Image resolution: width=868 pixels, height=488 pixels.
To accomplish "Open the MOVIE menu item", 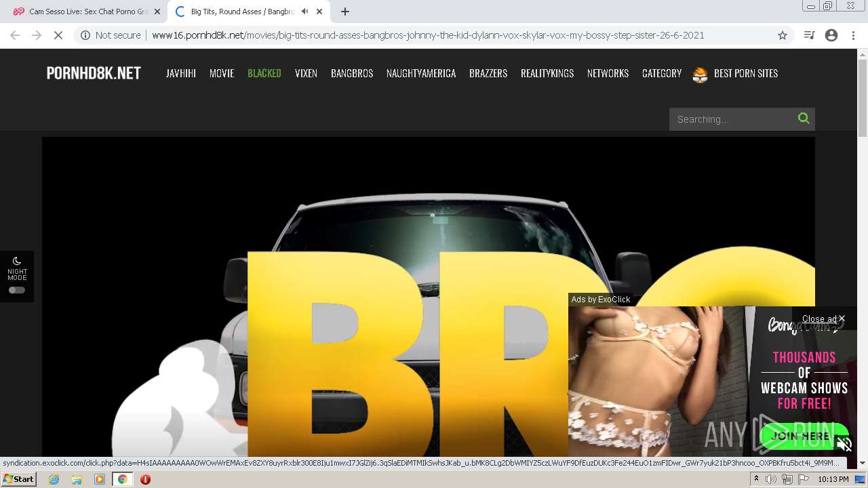I will tap(222, 73).
